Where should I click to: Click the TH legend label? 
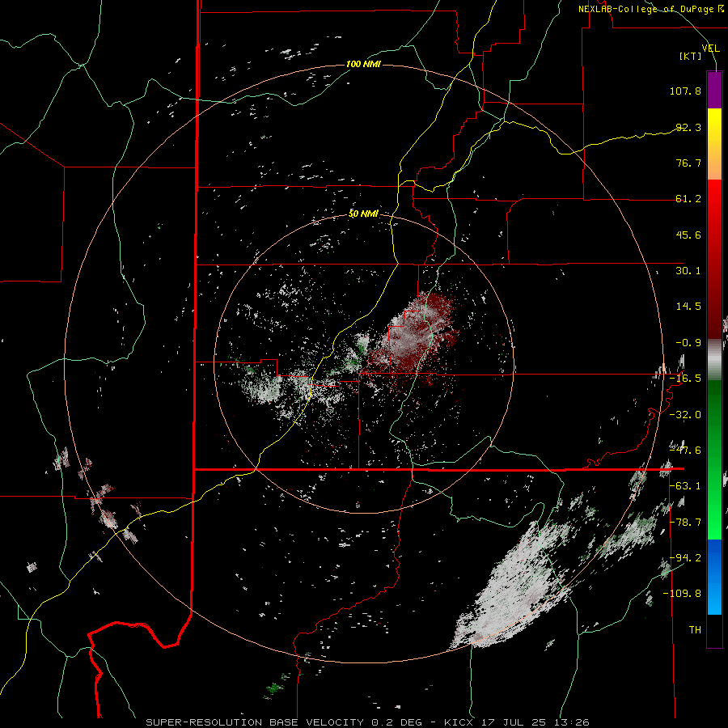pos(695,630)
